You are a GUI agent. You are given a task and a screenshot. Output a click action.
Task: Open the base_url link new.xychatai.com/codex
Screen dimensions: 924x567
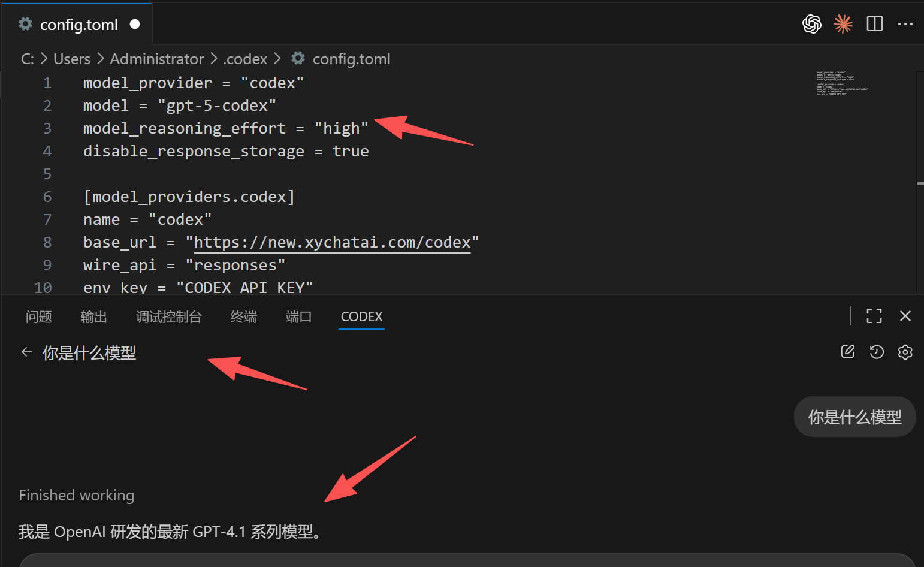[333, 242]
